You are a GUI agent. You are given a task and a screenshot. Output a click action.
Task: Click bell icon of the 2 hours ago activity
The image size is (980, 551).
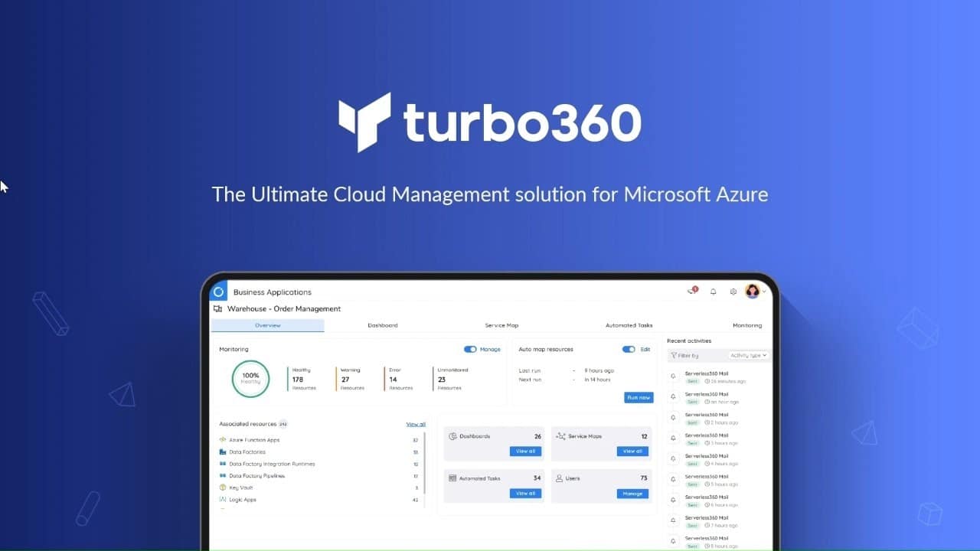click(673, 418)
